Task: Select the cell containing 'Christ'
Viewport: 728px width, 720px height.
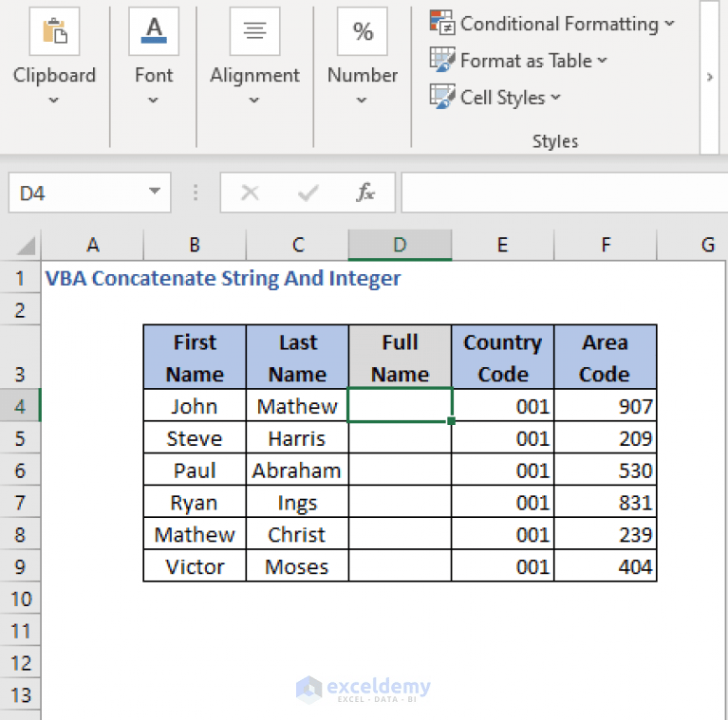Action: 298,533
